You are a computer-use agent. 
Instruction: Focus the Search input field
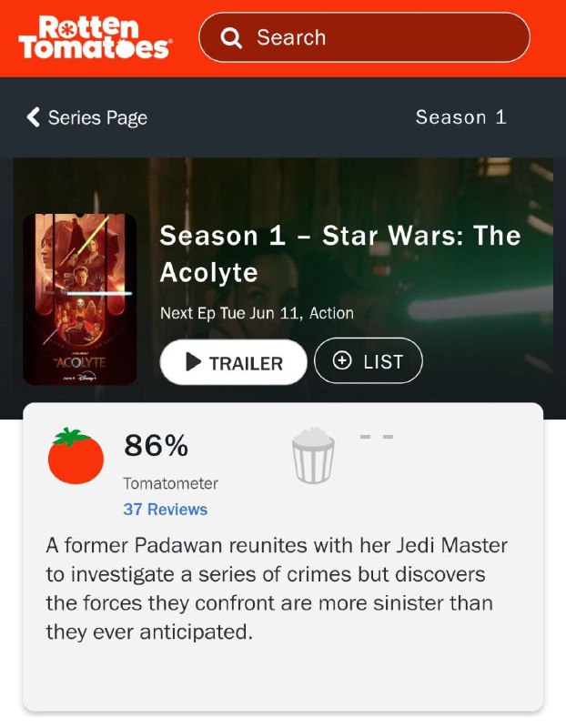tap(364, 37)
